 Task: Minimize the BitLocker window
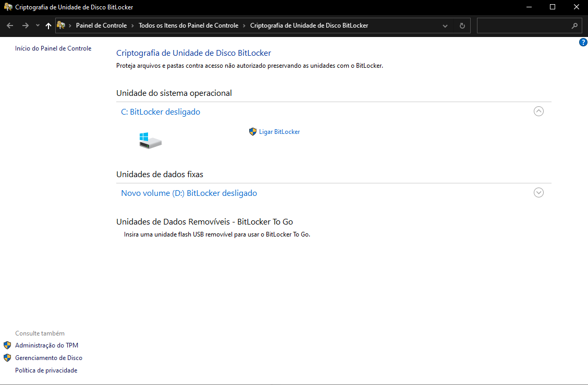[529, 7]
